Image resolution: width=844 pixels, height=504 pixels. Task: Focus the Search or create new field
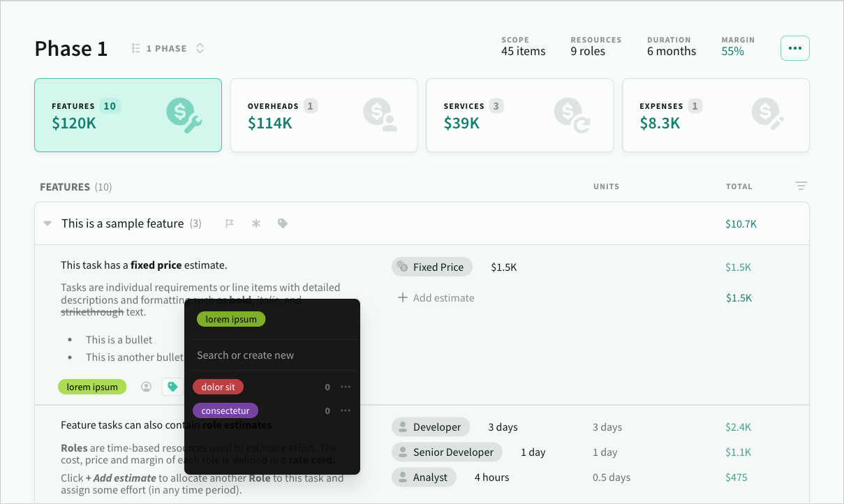(x=272, y=355)
